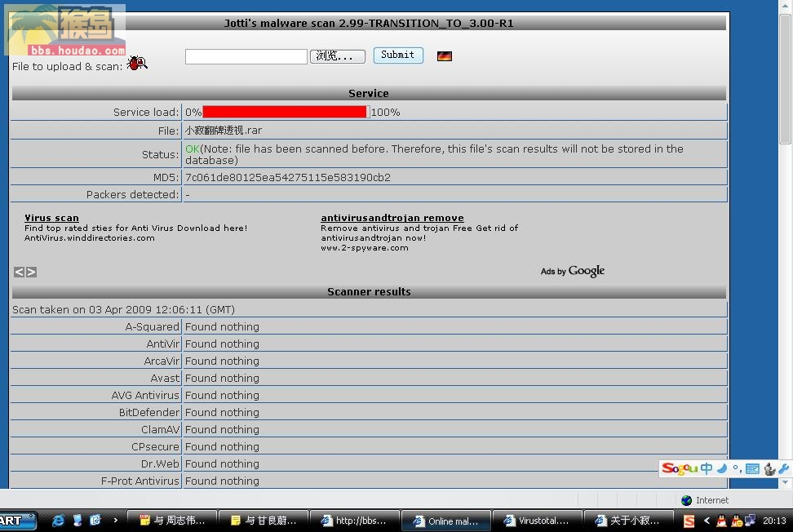
Task: Click ClamAV scanner name
Action: point(161,430)
